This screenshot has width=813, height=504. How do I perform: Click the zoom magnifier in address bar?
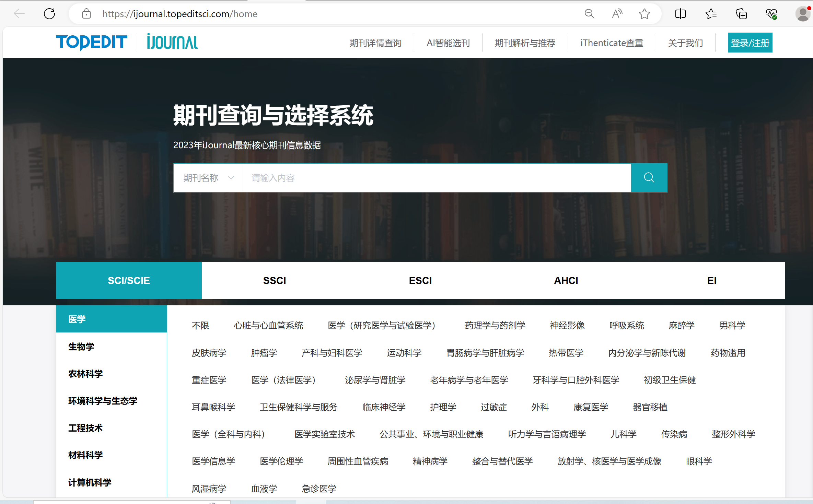[x=589, y=14]
